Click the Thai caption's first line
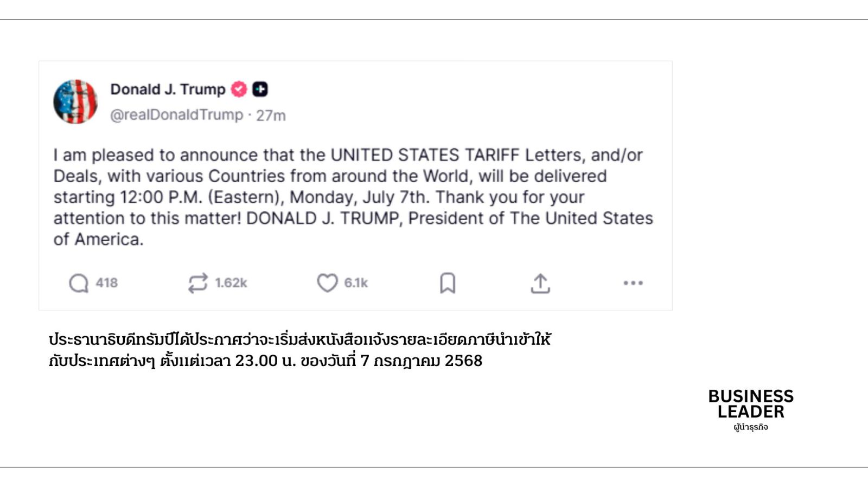868x488 pixels. pos(299,339)
